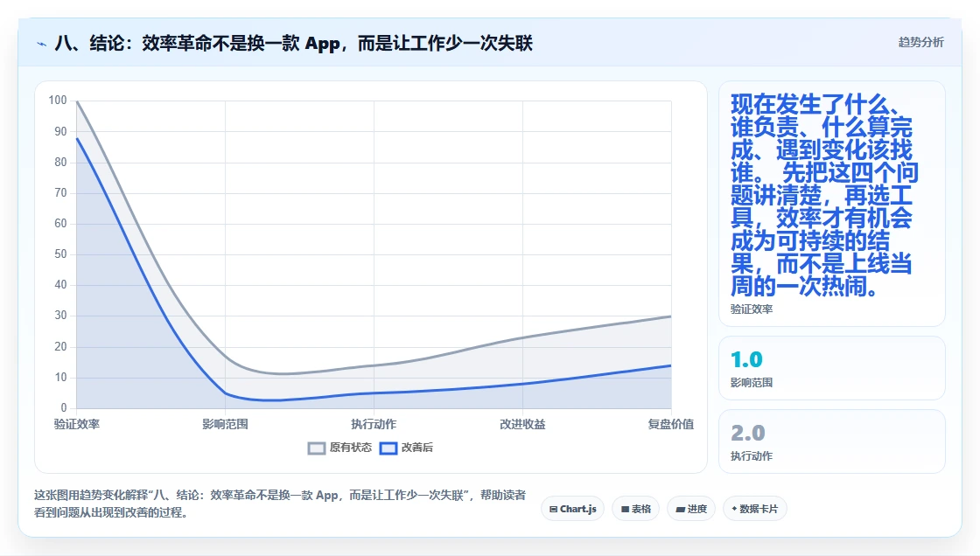980x556 pixels.
Task: Click the 验证效率 x-axis label
Action: click(77, 424)
